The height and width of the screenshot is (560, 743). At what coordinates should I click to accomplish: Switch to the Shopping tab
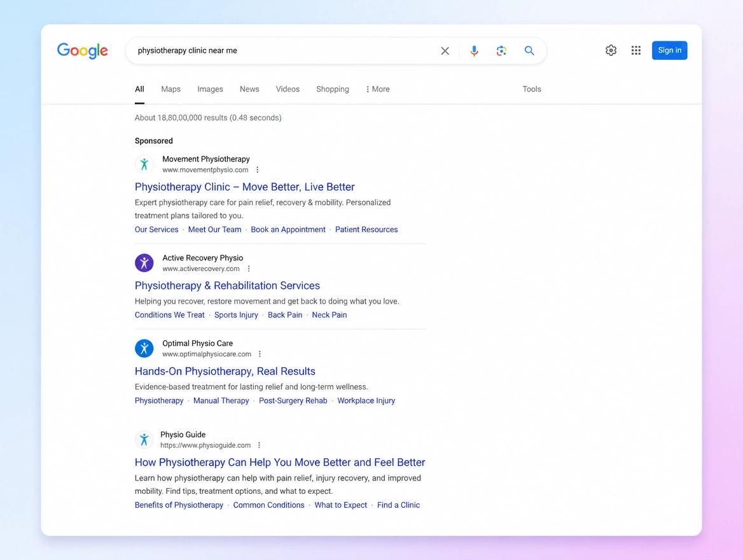click(x=333, y=89)
